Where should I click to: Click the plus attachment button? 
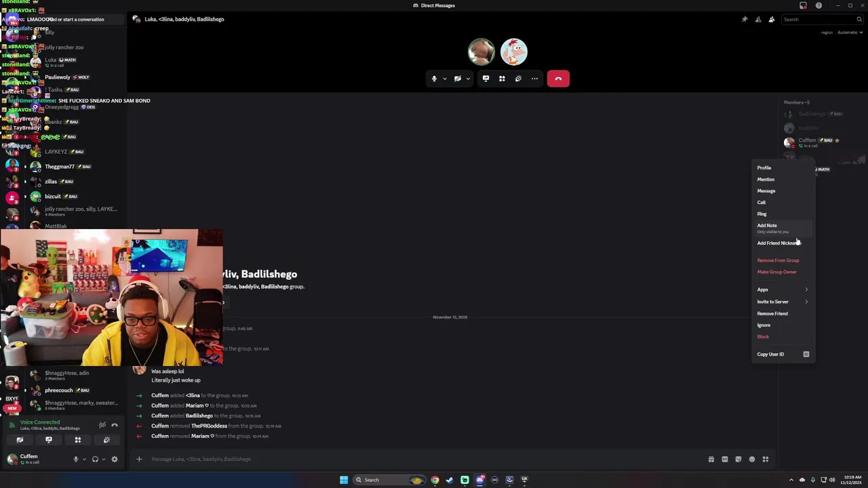[139, 459]
